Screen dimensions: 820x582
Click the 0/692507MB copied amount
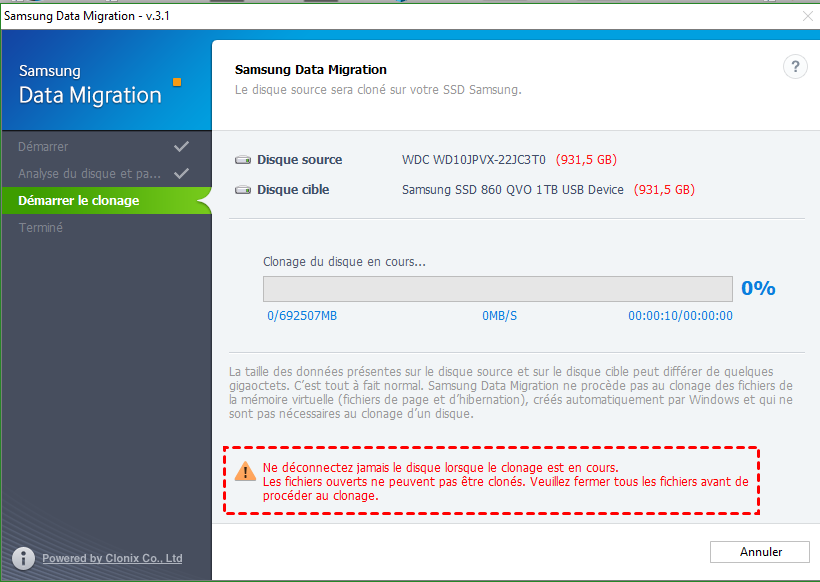pos(302,316)
